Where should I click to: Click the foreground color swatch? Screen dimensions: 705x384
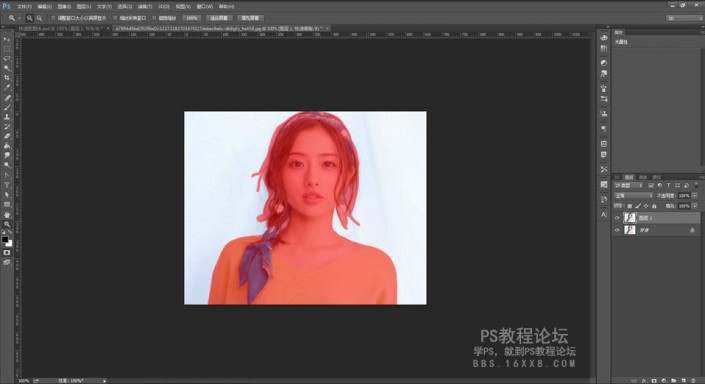4,240
